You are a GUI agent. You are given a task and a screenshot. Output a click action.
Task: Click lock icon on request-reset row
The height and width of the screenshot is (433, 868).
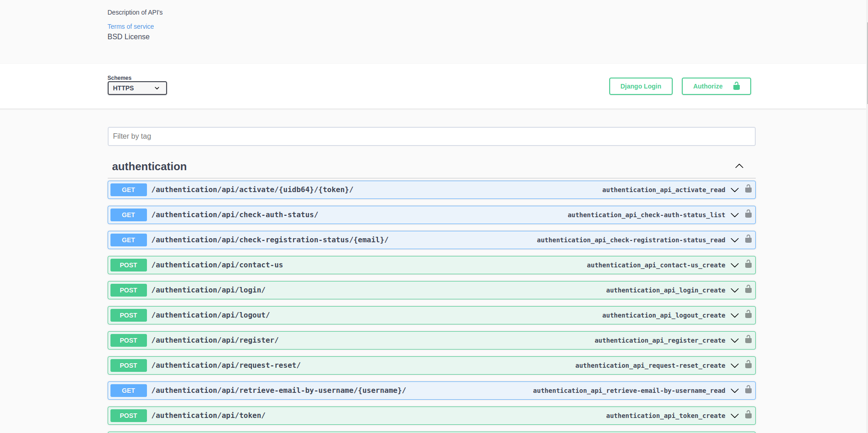pos(748,365)
